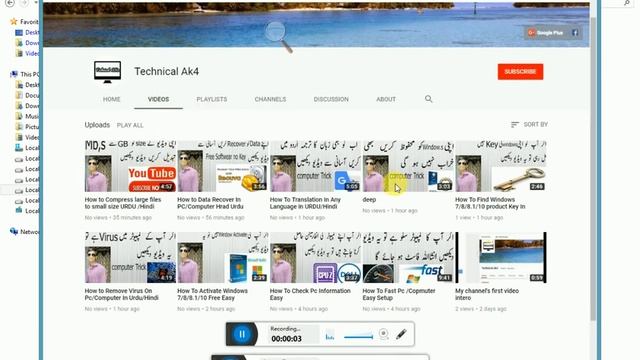The height and width of the screenshot is (360, 640).
Task: Open the Remove Virus video thumbnail
Action: click(x=130, y=258)
